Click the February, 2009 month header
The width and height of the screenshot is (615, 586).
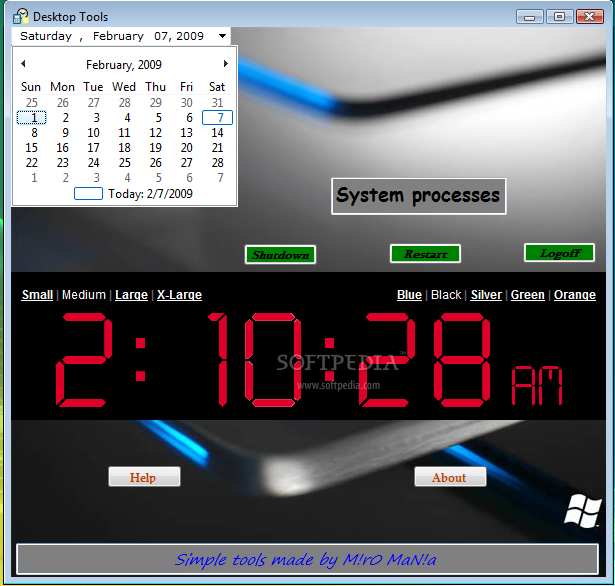point(124,65)
